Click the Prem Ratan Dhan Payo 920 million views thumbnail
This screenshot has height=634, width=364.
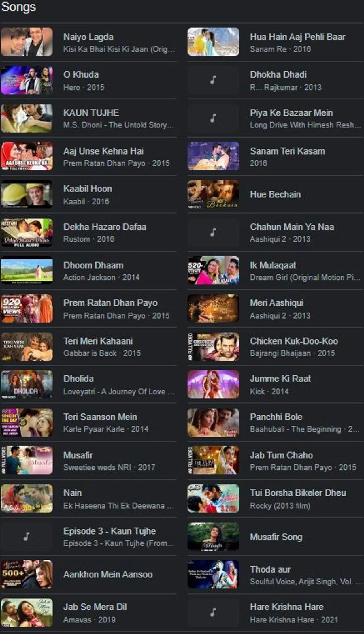coord(27,308)
